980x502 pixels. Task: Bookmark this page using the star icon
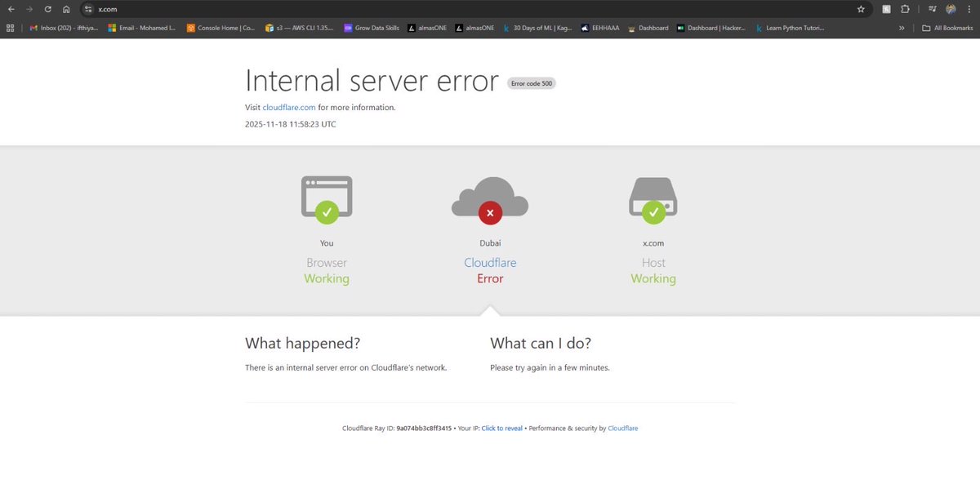[x=862, y=11]
